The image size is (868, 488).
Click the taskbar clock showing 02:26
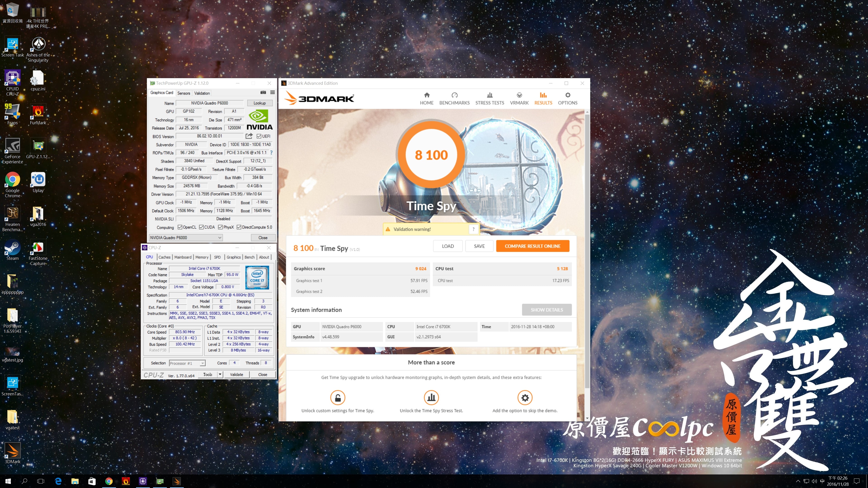[838, 481]
